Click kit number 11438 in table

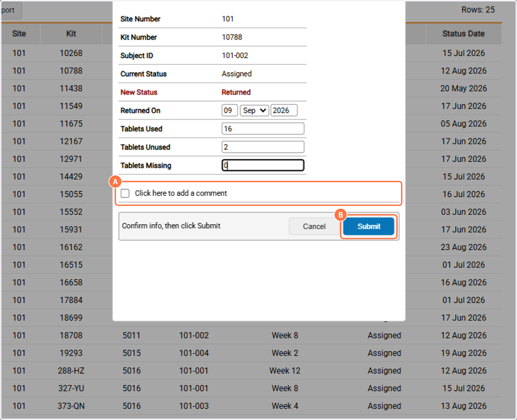pos(71,88)
